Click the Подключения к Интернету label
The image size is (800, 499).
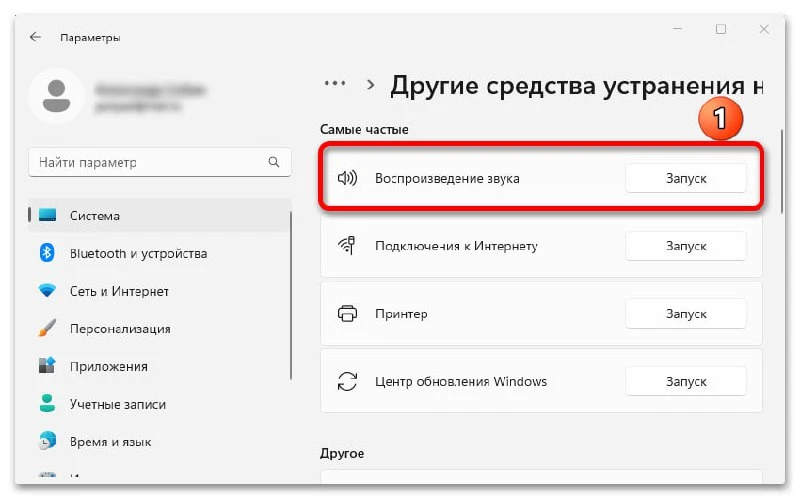coord(456,246)
